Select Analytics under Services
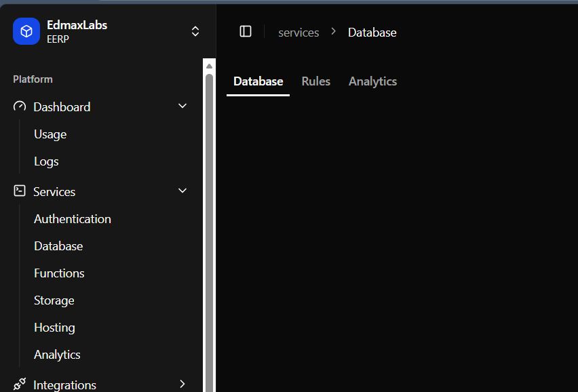The width and height of the screenshot is (578, 392). coord(57,354)
